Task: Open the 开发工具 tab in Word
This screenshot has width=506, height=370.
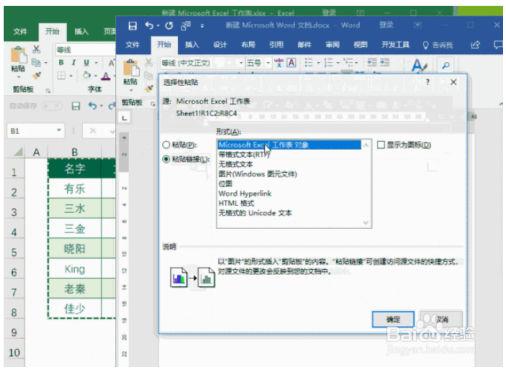Action: point(395,45)
